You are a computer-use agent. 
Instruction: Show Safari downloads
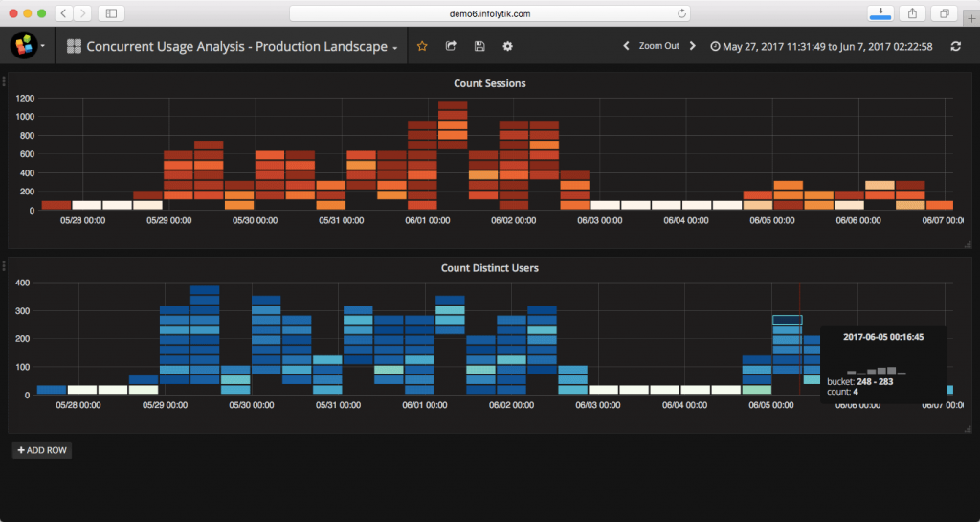[879, 13]
